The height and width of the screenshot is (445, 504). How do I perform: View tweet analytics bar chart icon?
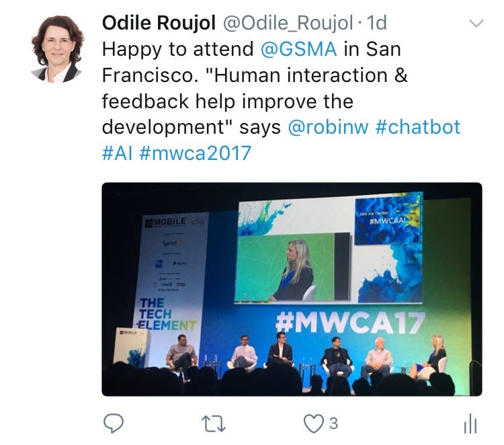[x=470, y=423]
